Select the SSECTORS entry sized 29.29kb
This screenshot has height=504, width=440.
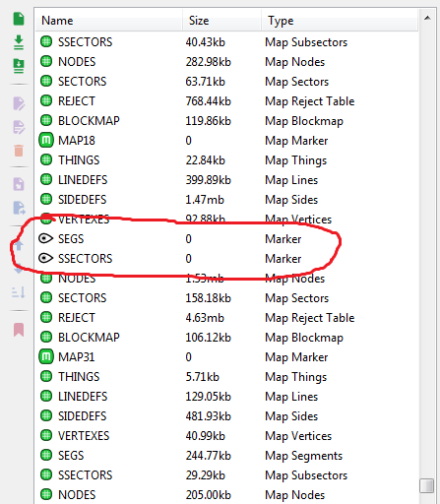coord(86,475)
